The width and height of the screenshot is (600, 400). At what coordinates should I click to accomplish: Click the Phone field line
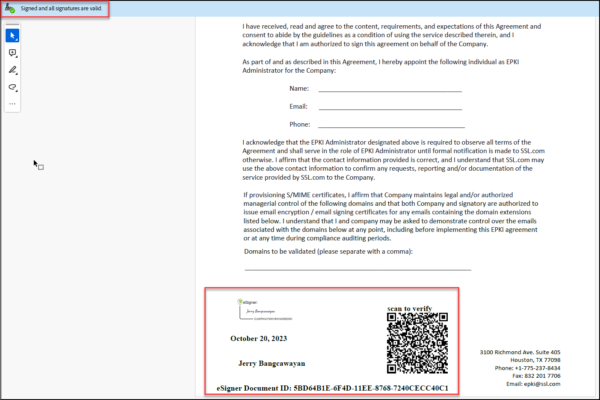coord(390,125)
